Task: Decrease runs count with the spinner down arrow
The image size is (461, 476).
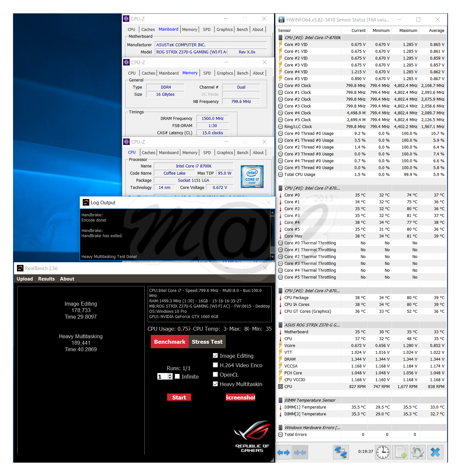Action: (170, 378)
